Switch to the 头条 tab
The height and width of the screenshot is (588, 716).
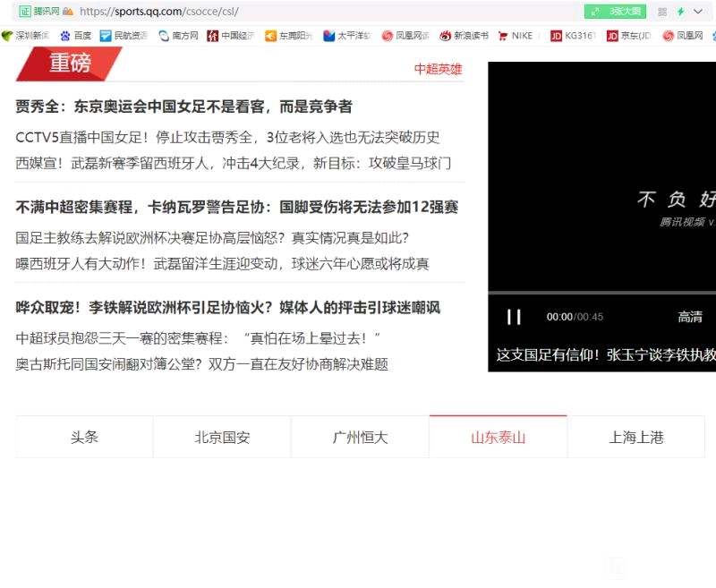pos(84,437)
